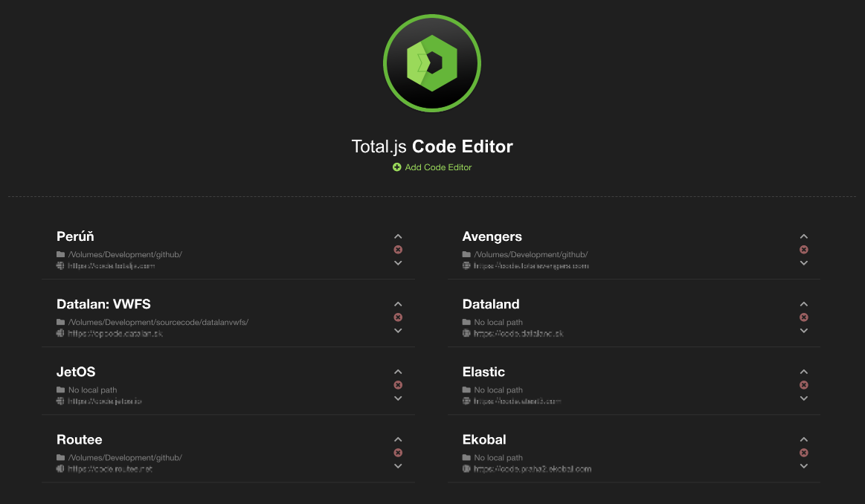
Task: Move the JetOS entry up
Action: [x=398, y=372]
